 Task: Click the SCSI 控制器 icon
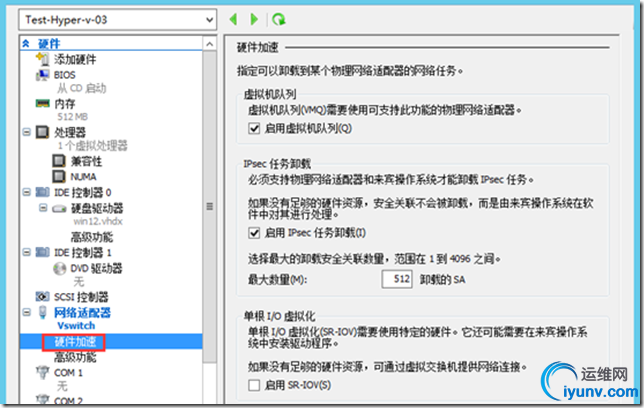(x=43, y=296)
